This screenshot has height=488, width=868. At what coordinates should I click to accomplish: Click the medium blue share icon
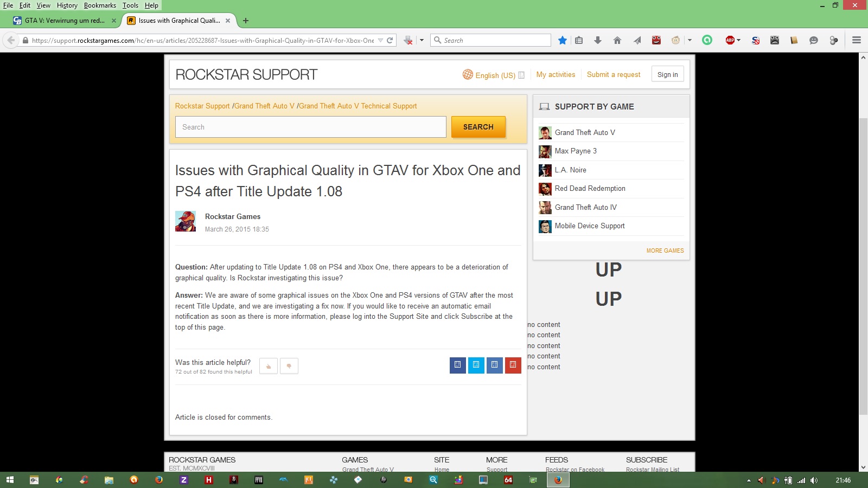tap(495, 365)
